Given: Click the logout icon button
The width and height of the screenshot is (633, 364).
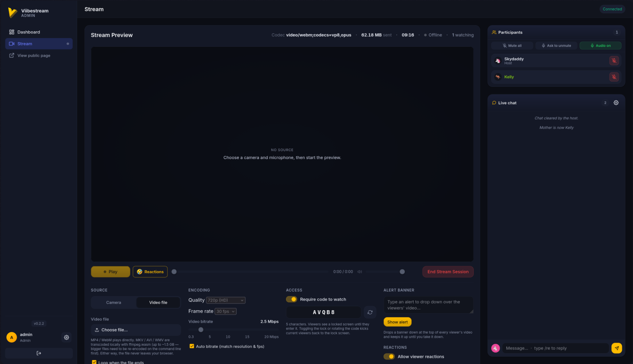Looking at the screenshot, I should tap(39, 353).
